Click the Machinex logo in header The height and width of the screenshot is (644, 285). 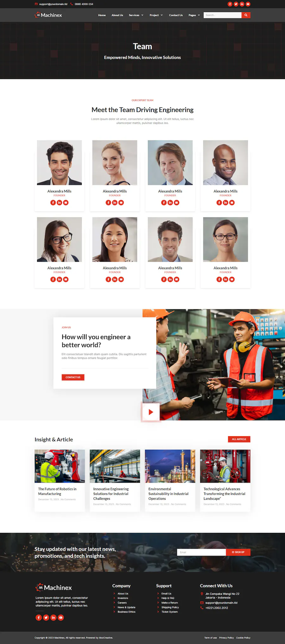click(x=48, y=15)
